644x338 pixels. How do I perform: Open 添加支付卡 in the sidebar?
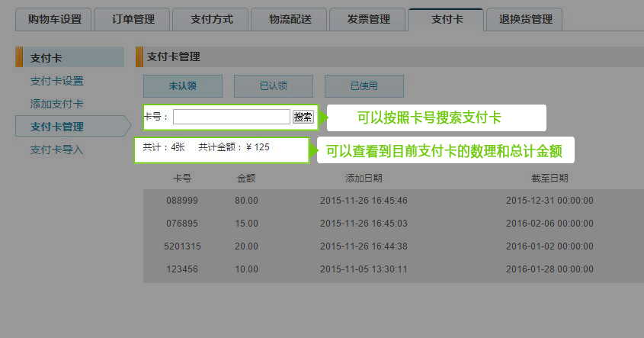(56, 104)
